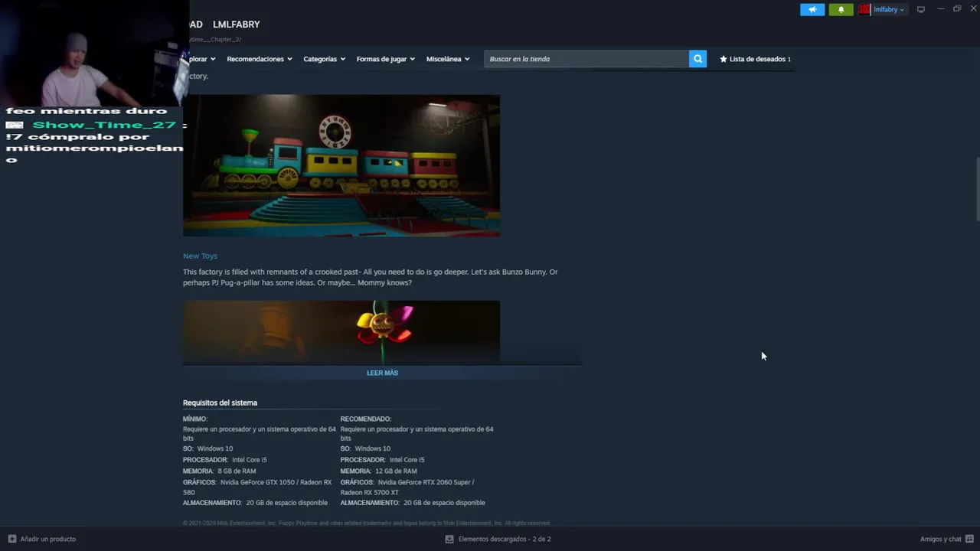Click the New Toys heading
Viewport: 980px width, 551px height.
(x=200, y=256)
